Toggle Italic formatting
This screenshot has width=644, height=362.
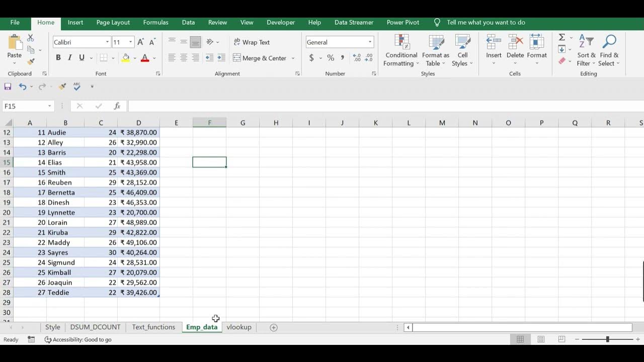point(70,58)
